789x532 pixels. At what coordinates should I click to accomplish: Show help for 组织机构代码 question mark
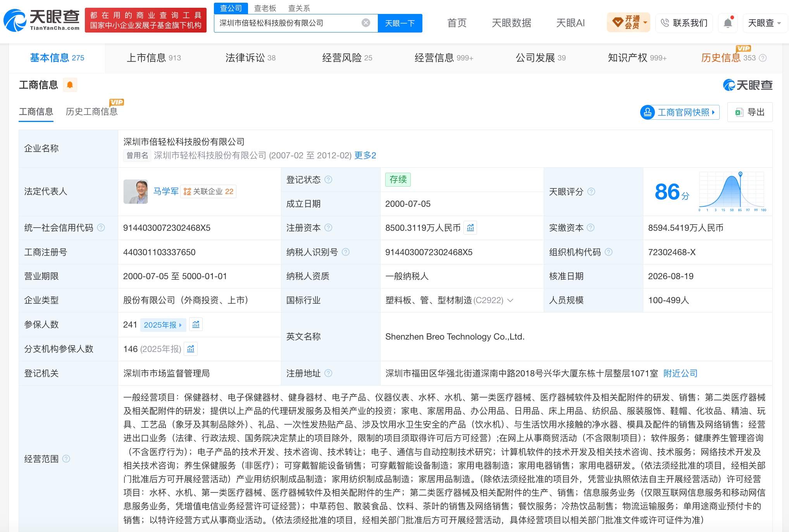[608, 252]
